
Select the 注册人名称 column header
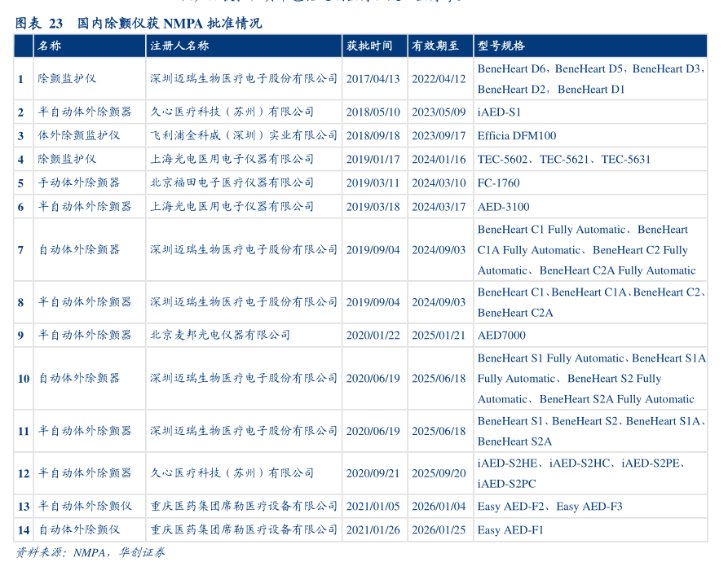click(x=179, y=46)
